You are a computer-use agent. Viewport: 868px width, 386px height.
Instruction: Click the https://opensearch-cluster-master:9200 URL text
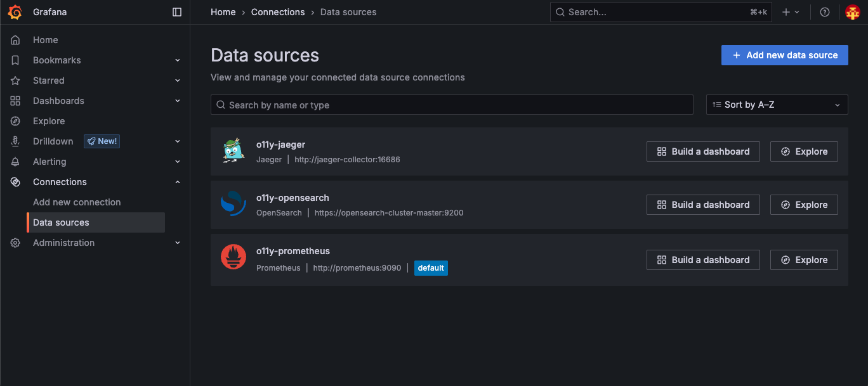[389, 213]
